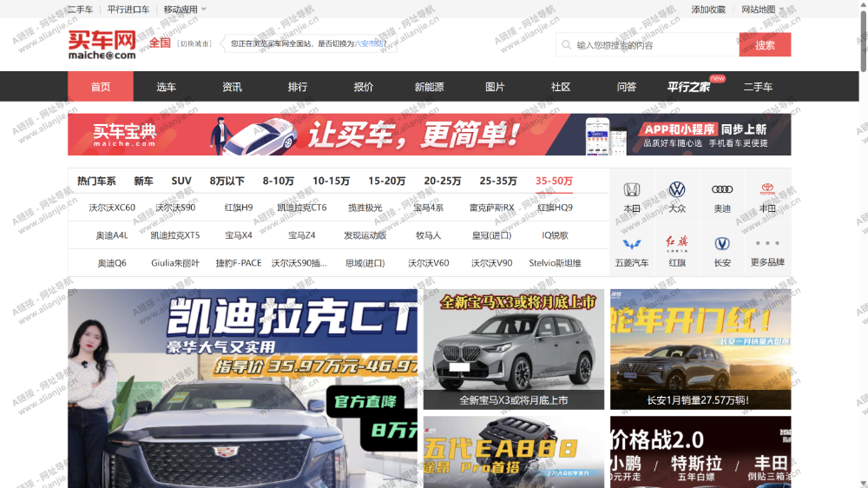Open 红旗HQ9 car link
This screenshot has width=868, height=488.
click(555, 208)
